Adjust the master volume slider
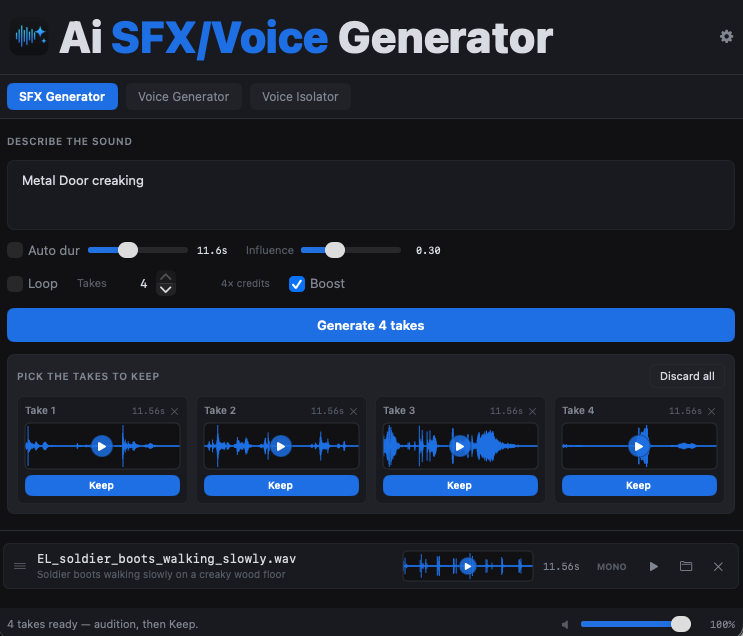This screenshot has width=743, height=636. [x=680, y=624]
